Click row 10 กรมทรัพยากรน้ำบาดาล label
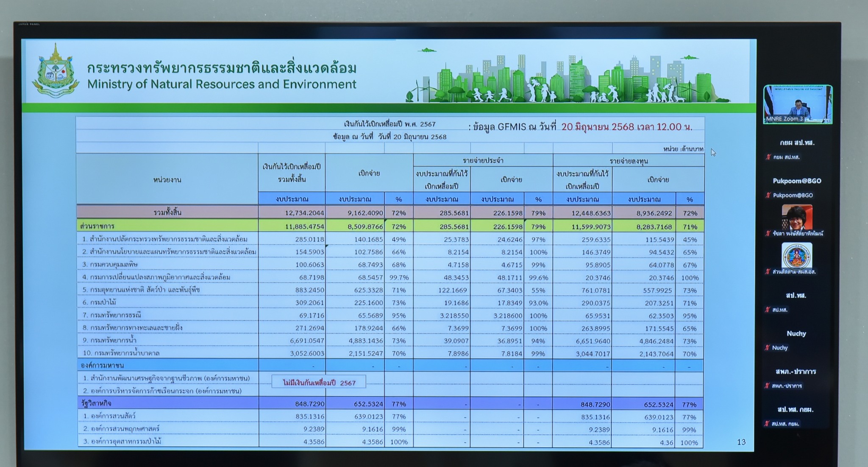The width and height of the screenshot is (868, 467). (x=121, y=353)
